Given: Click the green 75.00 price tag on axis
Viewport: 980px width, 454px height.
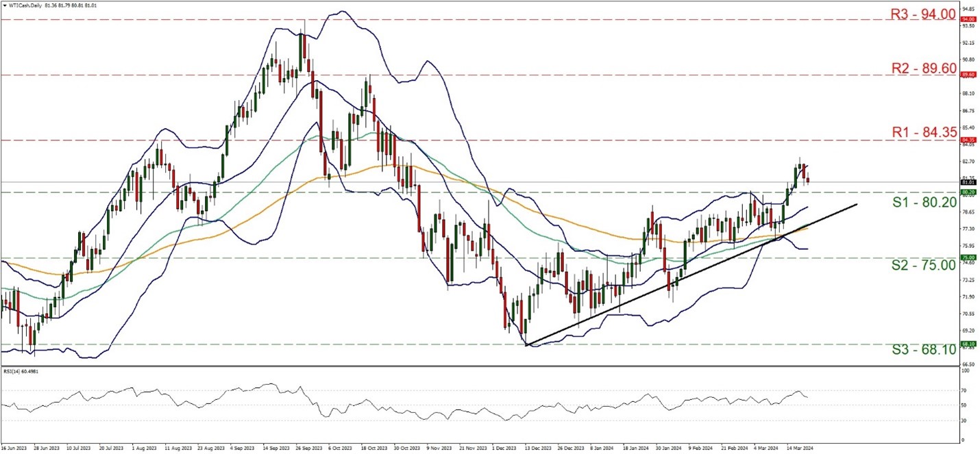Looking at the screenshot, I should click(968, 258).
